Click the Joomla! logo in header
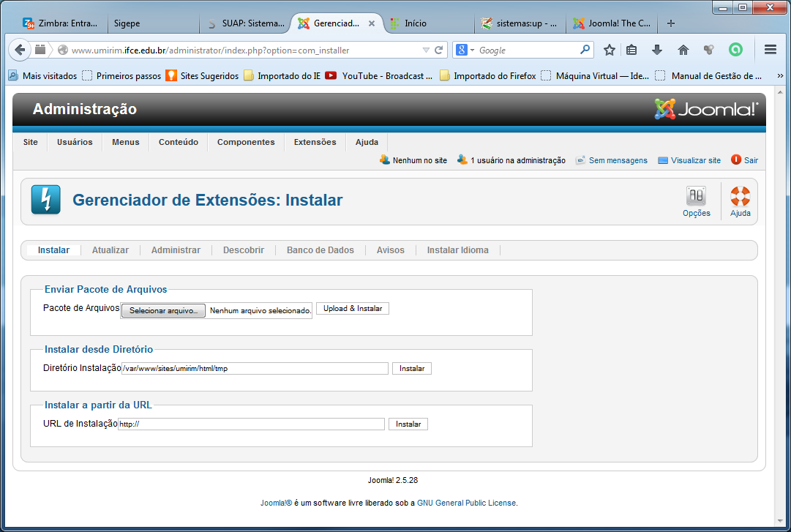This screenshot has width=791, height=532. 706,109
